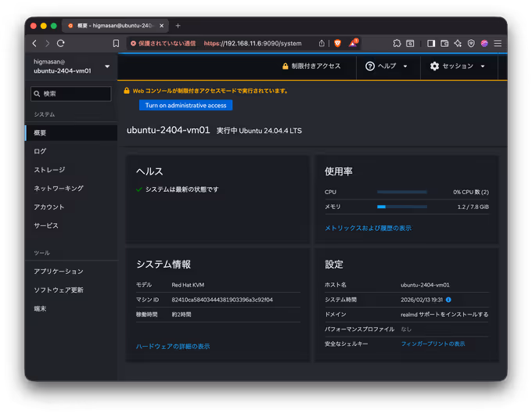532x414 pixels.
Task: Open アプリケーション in the sidebar
Action: coord(71,272)
